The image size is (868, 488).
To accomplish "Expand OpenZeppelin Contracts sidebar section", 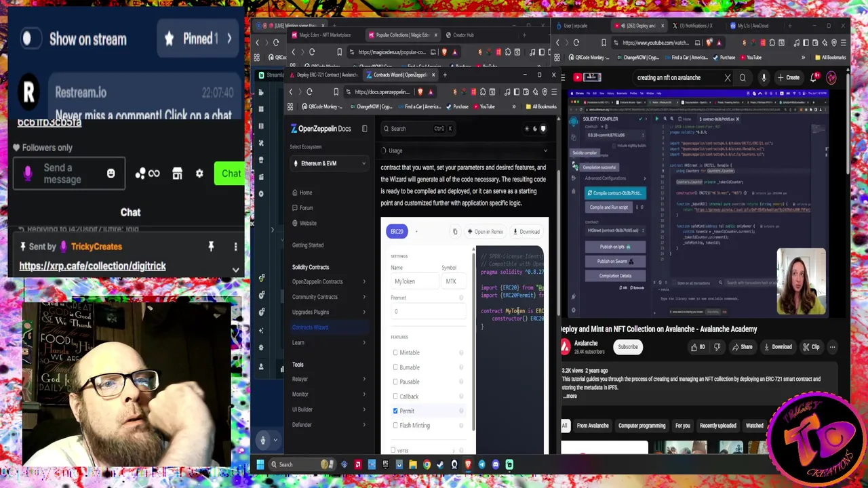I will [x=363, y=282].
